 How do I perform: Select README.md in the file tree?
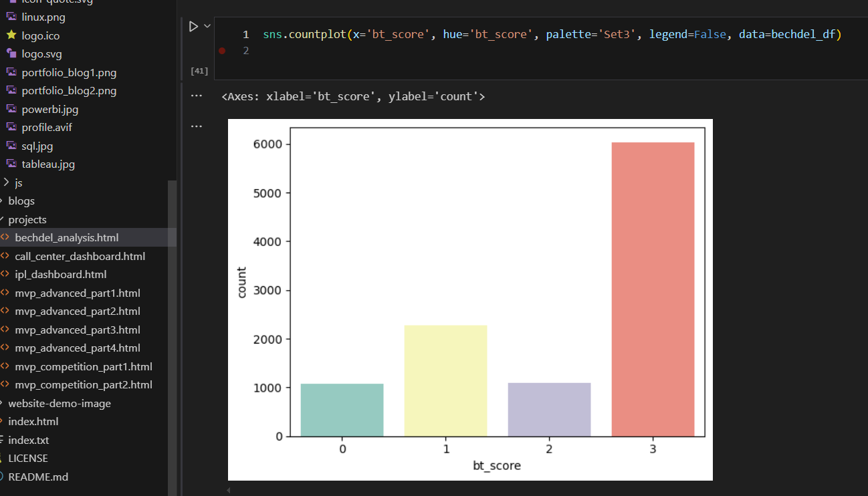[37, 477]
